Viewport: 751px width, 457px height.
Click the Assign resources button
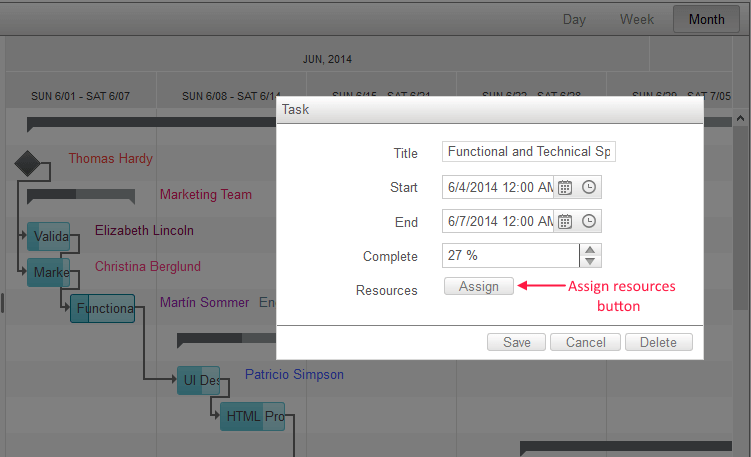(478, 286)
